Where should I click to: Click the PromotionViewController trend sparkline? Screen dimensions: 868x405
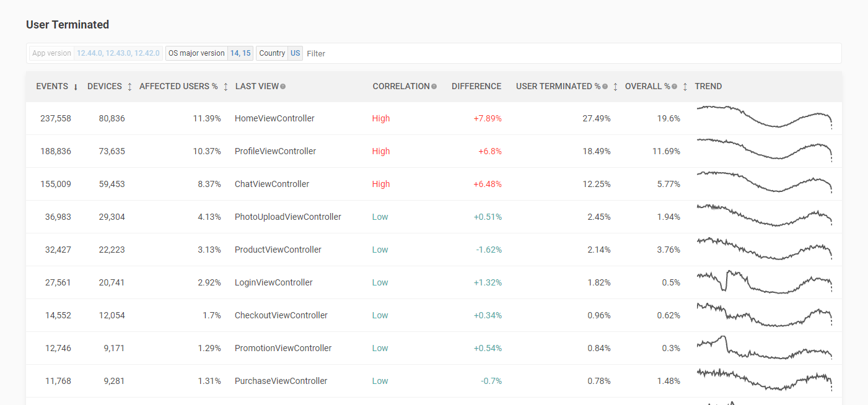point(765,347)
